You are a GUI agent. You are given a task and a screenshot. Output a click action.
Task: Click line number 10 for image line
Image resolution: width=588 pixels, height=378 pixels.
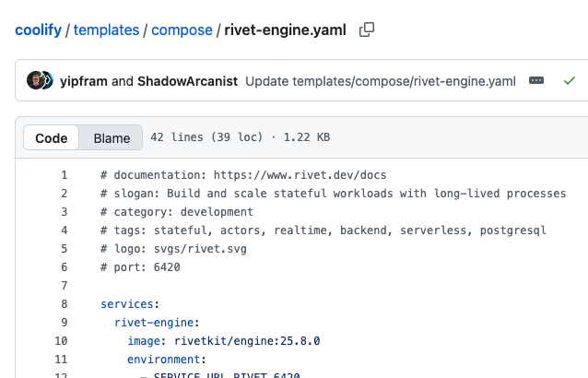(61, 340)
